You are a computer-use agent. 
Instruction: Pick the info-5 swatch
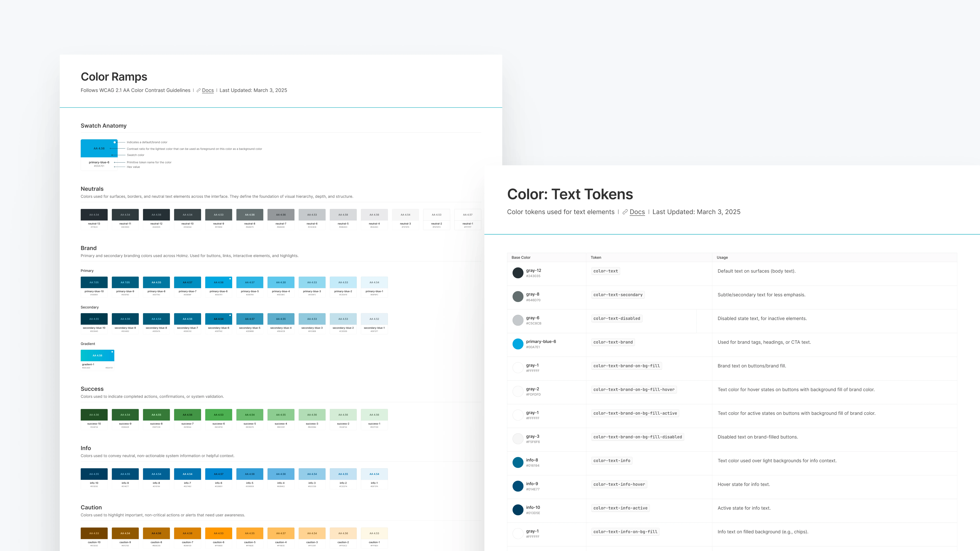[250, 479]
